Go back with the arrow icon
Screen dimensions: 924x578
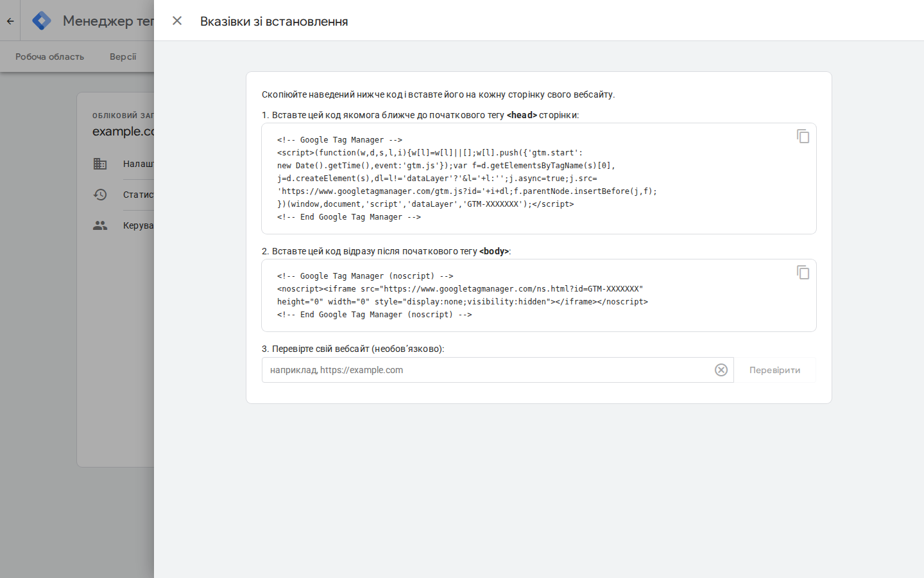tap(10, 21)
